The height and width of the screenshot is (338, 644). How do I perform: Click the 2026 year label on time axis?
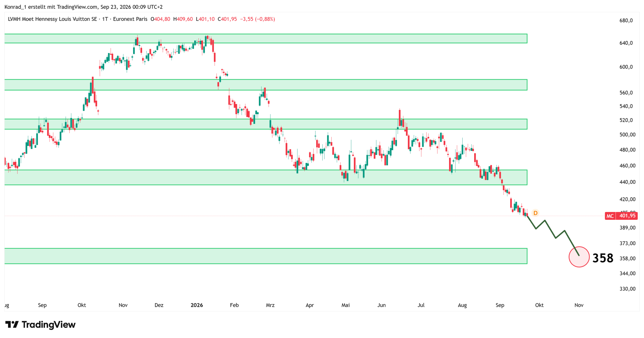(x=196, y=305)
